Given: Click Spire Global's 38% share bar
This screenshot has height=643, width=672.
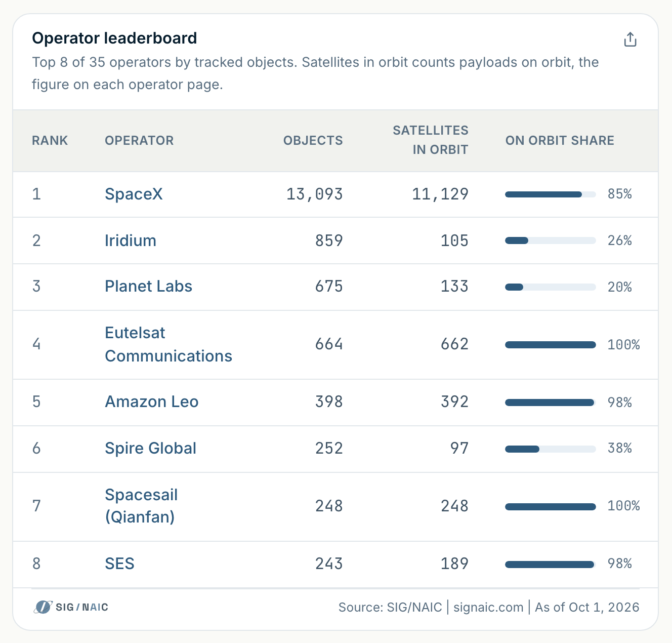Looking at the screenshot, I should click(x=551, y=449).
